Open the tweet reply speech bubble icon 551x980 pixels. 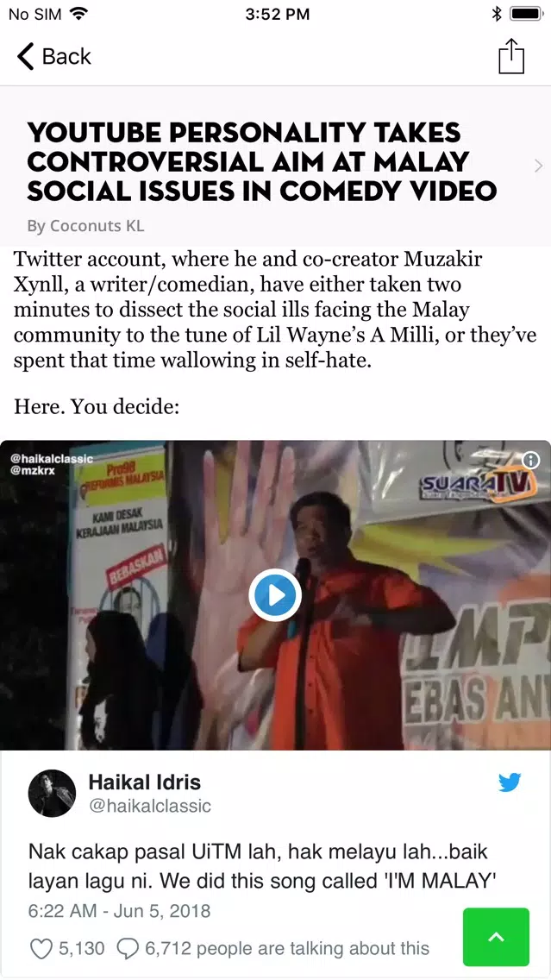pyautogui.click(x=128, y=949)
